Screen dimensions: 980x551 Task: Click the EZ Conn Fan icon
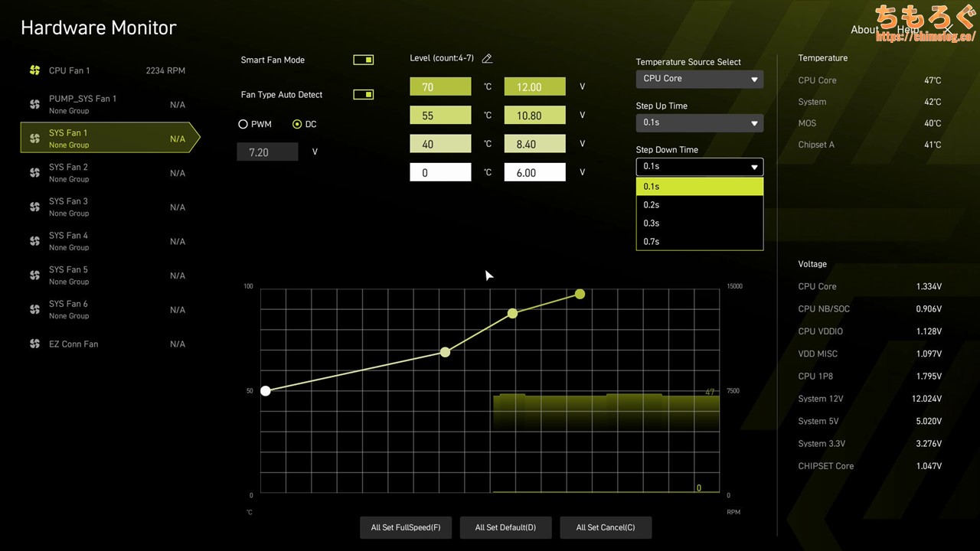[x=34, y=344]
